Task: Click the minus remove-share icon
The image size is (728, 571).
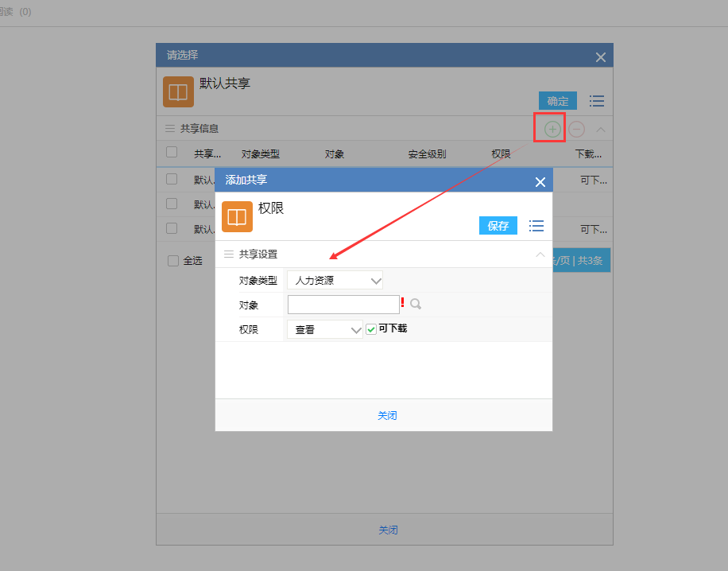Action: coord(577,129)
